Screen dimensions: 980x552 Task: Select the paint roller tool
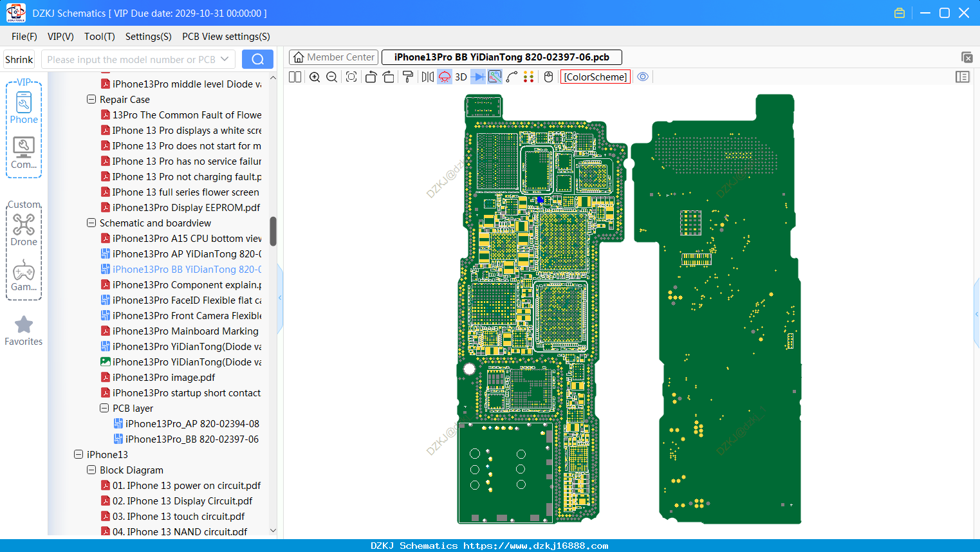pyautogui.click(x=408, y=77)
